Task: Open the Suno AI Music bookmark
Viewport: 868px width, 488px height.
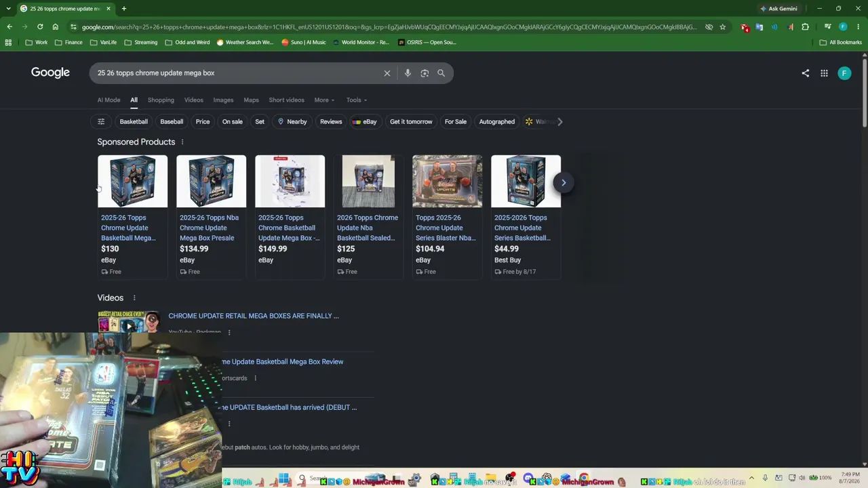Action: click(304, 42)
